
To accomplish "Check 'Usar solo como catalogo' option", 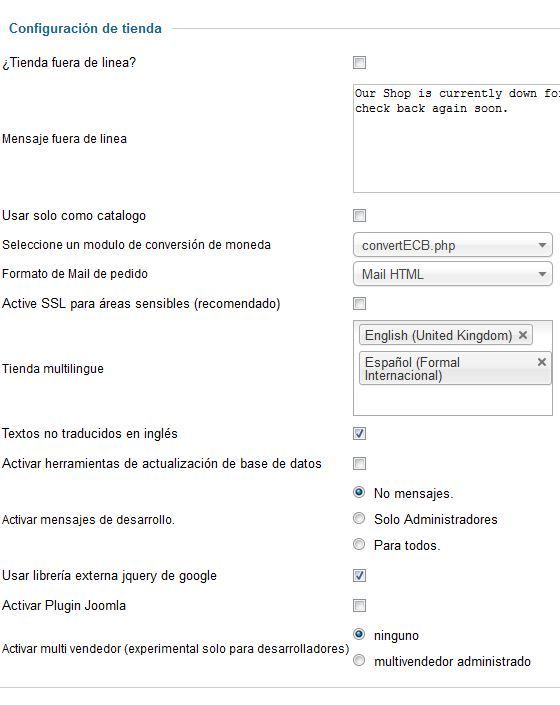I will point(360,216).
